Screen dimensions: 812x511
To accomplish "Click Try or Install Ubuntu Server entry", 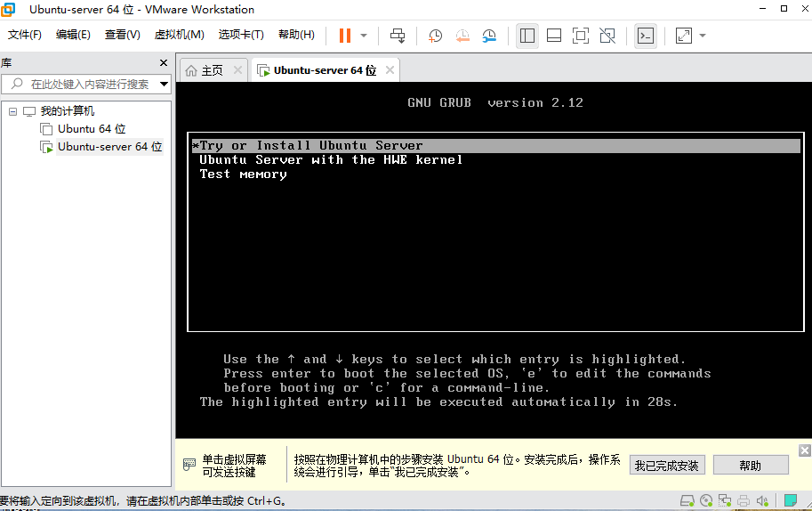I will [495, 146].
